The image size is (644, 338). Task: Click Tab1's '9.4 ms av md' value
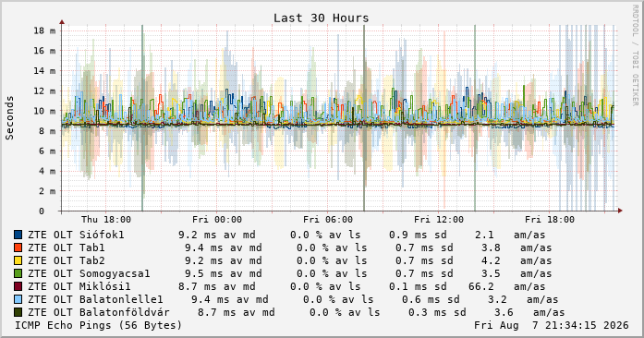224,247
